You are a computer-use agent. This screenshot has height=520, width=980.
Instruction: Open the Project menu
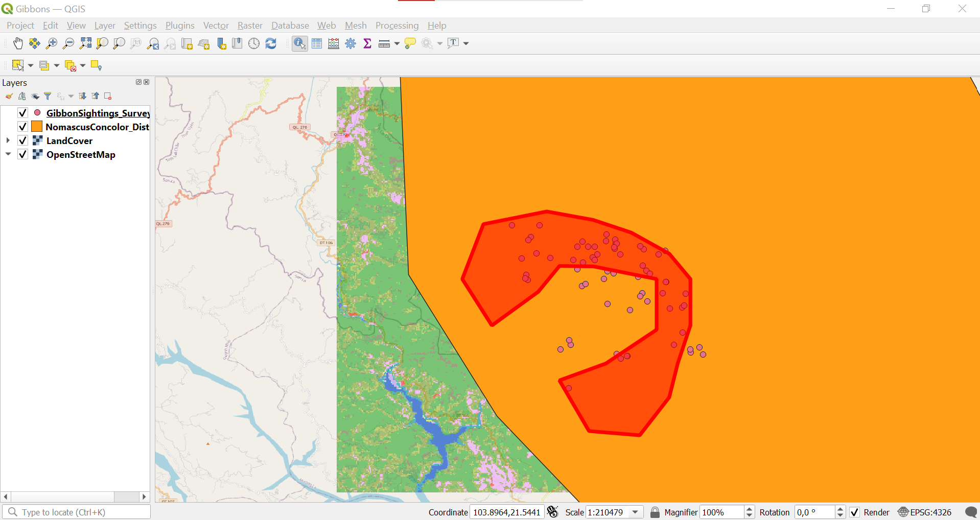(x=20, y=26)
